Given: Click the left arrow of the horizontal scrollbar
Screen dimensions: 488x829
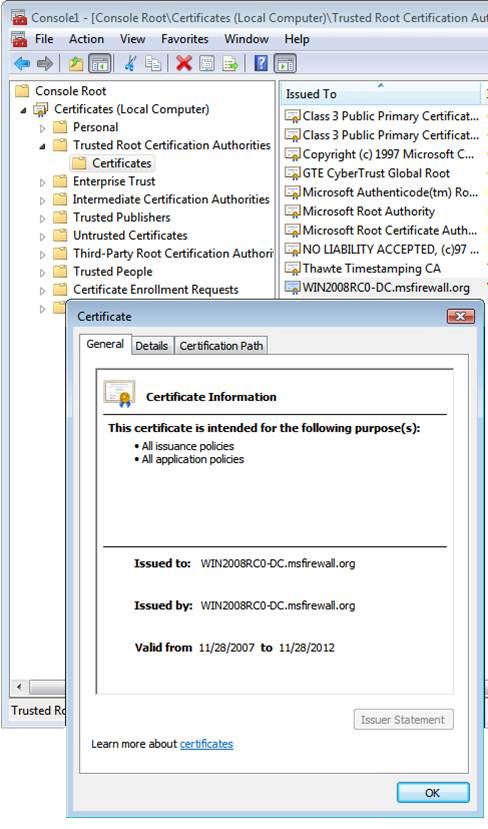Looking at the screenshot, I should 20,687.
